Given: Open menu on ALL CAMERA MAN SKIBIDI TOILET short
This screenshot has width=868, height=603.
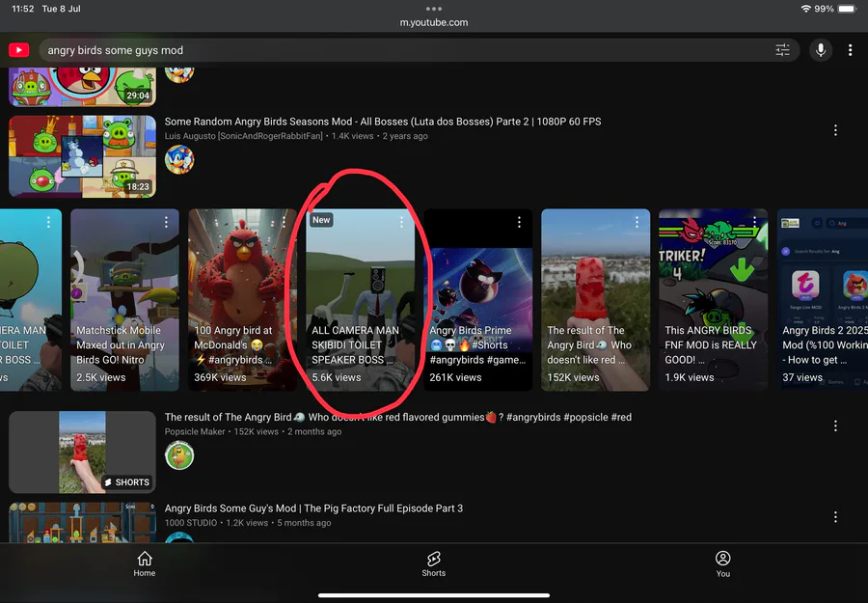Looking at the screenshot, I should 401,222.
